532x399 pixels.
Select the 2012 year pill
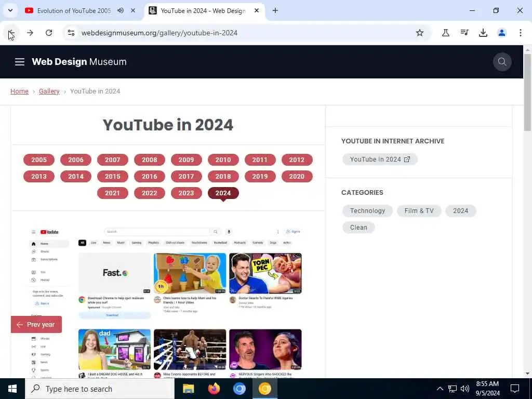tap(297, 160)
